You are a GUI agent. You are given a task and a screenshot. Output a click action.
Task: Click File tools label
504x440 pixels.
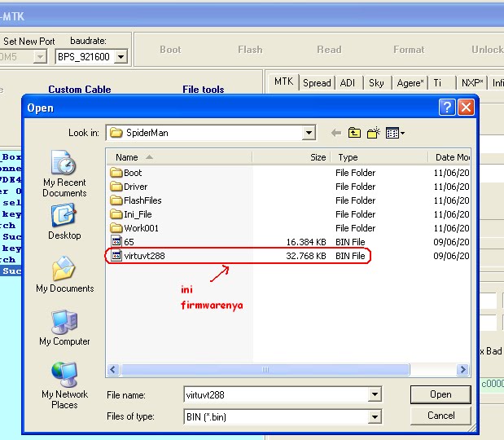click(203, 89)
